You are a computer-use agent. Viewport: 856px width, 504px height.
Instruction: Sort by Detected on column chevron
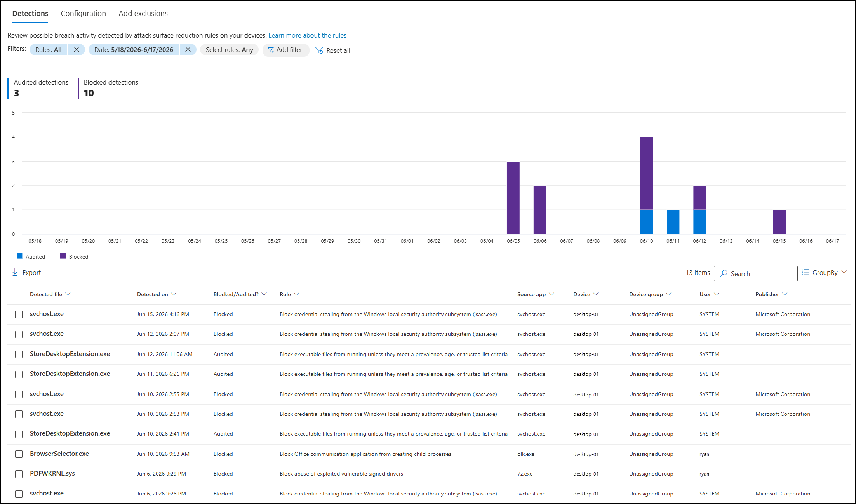[174, 294]
